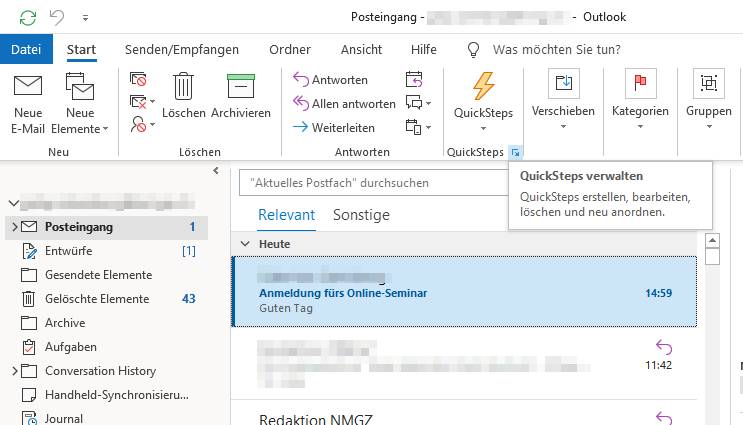The image size is (743, 425).
Task: Open the Hilfe tab
Action: click(x=424, y=49)
